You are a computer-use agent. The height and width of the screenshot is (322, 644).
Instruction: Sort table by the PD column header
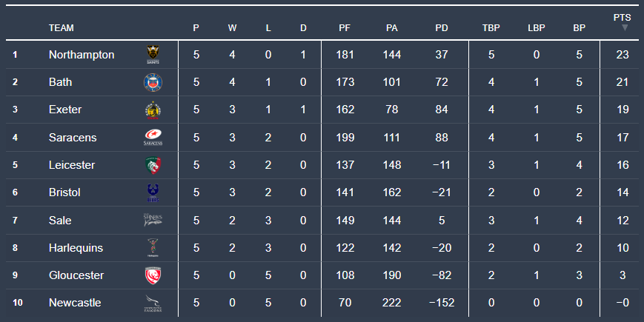point(442,28)
